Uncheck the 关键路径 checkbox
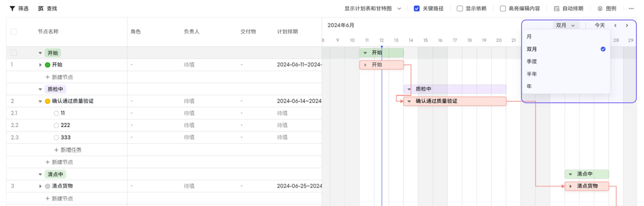The width and height of the screenshot is (644, 206). (416, 8)
